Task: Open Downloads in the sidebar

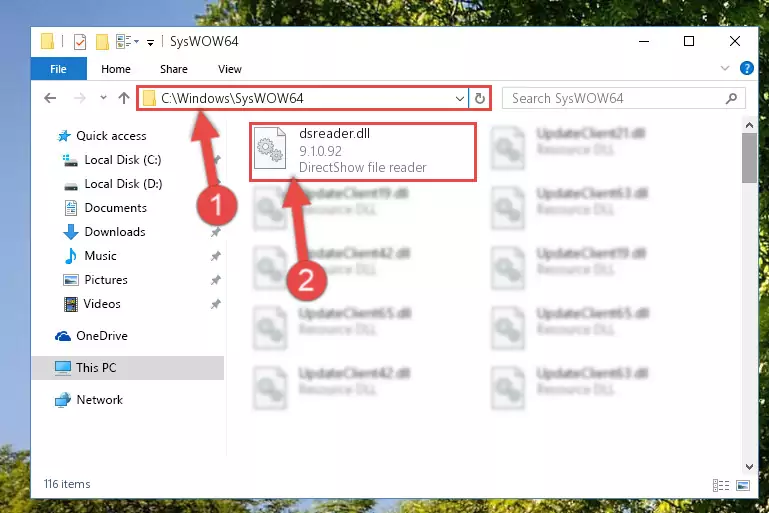Action: (x=115, y=232)
